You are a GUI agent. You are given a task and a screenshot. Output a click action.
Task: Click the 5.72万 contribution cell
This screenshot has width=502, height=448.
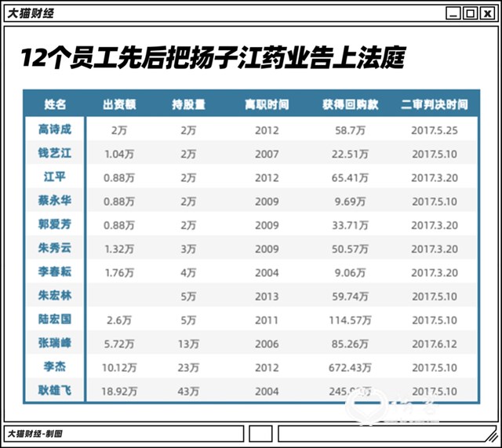(119, 344)
